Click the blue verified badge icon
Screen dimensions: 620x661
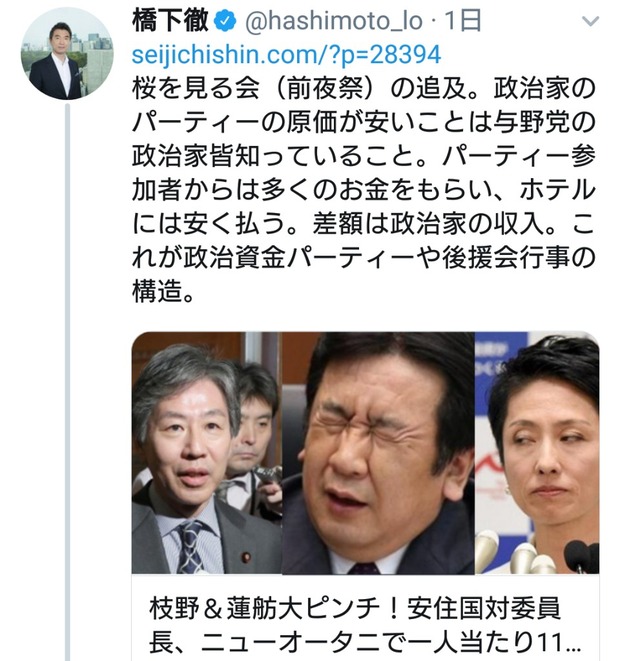pyautogui.click(x=226, y=21)
